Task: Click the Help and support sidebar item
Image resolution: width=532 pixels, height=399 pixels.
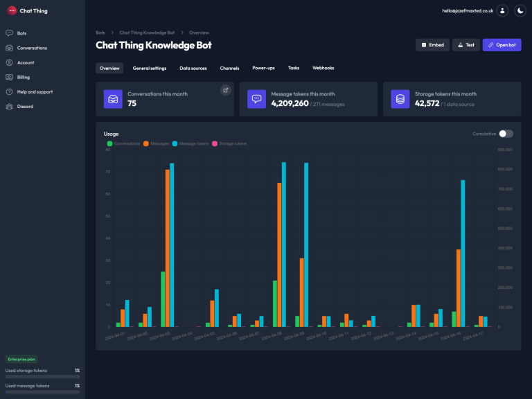Action: tap(35, 92)
